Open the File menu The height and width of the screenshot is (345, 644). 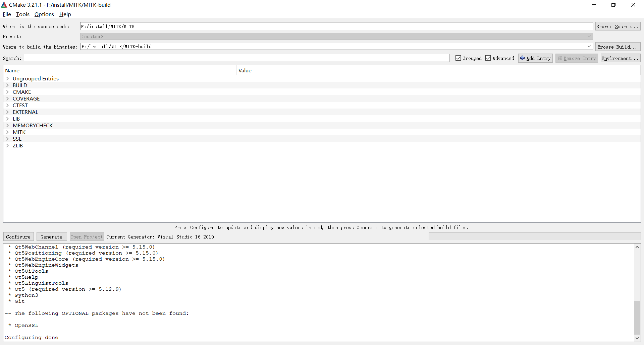point(7,14)
